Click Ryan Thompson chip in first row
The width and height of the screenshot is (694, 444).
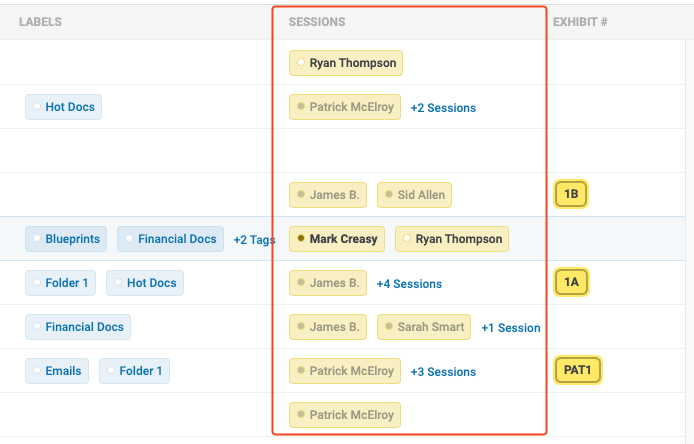tap(346, 63)
